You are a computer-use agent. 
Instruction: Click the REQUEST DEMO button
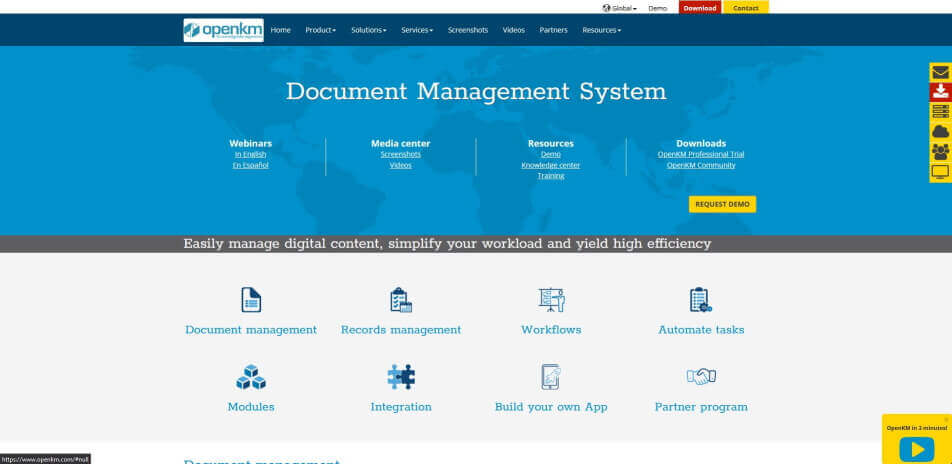[722, 204]
